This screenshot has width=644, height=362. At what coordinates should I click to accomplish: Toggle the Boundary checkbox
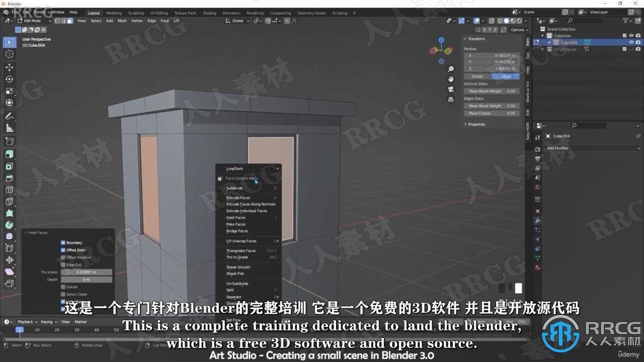click(x=63, y=242)
